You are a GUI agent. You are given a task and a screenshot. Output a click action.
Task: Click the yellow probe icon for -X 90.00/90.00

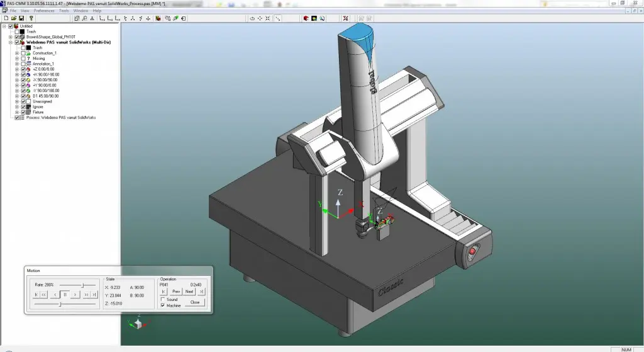pos(28,80)
